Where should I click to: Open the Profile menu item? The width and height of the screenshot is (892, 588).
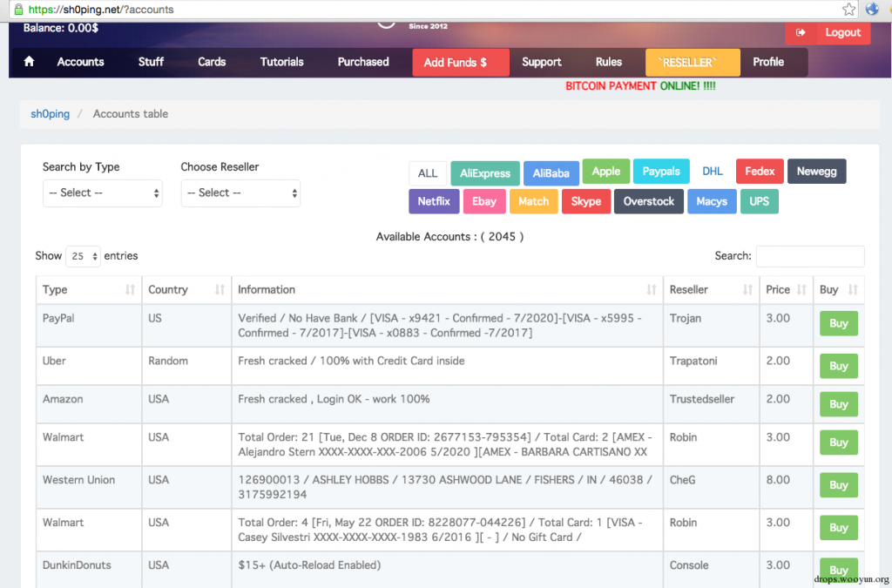click(x=767, y=62)
